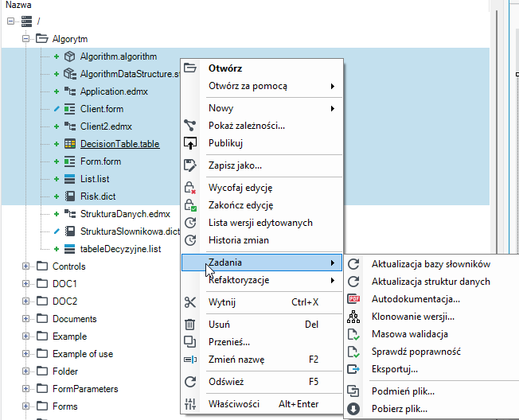
Task: Click the Zapisz jako save icon
Action: click(x=190, y=165)
